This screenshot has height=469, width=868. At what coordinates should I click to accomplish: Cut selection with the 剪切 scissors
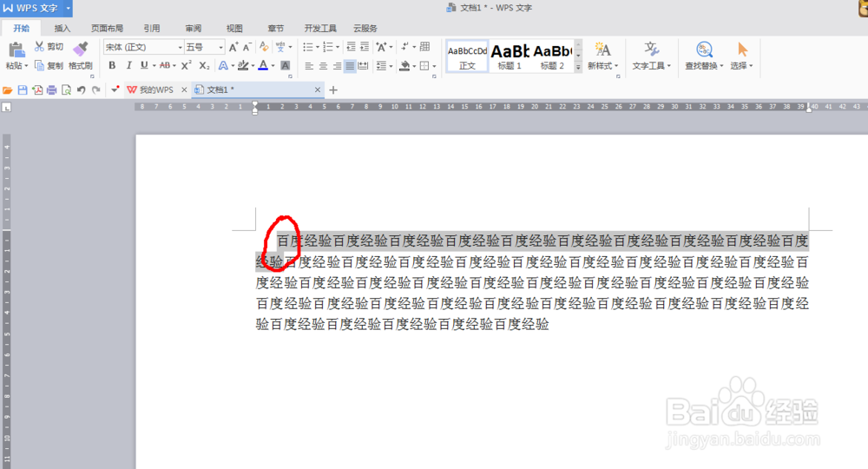pyautogui.click(x=49, y=47)
